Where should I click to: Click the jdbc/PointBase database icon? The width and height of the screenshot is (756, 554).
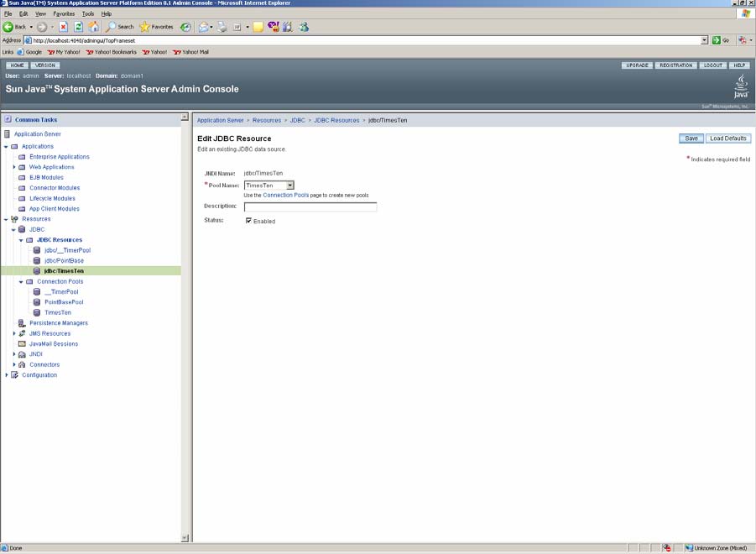[x=37, y=260]
